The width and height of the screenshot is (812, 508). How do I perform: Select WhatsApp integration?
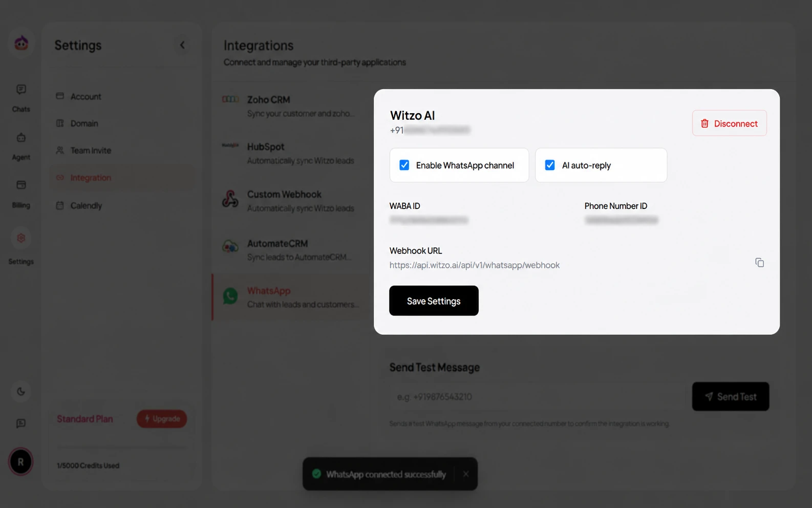click(x=290, y=297)
